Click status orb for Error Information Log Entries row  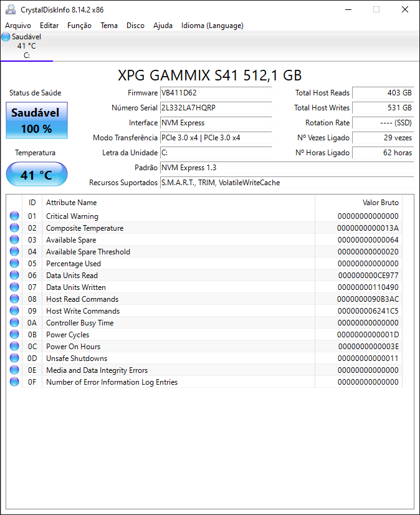pos(14,382)
